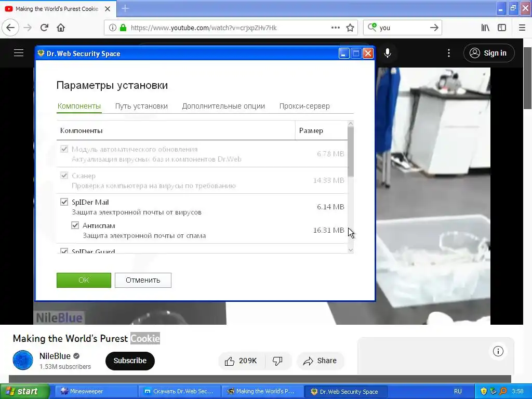Open page actions three-dot menu
This screenshot has width=532, height=399.
(335, 28)
